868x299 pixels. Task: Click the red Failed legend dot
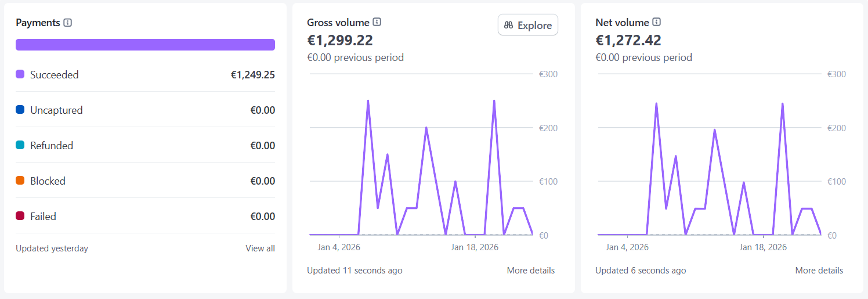(x=20, y=216)
